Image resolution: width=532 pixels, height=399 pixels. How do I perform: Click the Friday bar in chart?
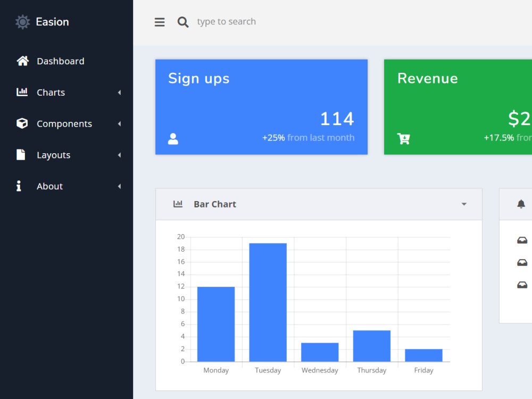pyautogui.click(x=423, y=355)
